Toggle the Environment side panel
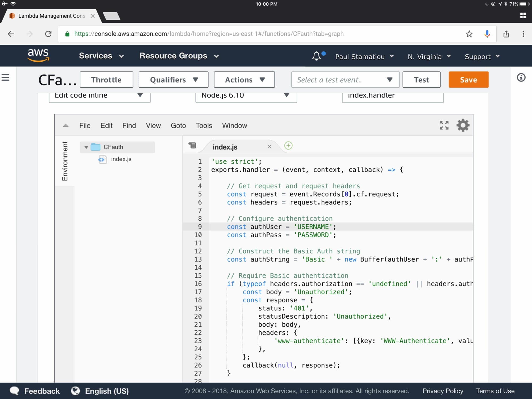 tap(65, 161)
